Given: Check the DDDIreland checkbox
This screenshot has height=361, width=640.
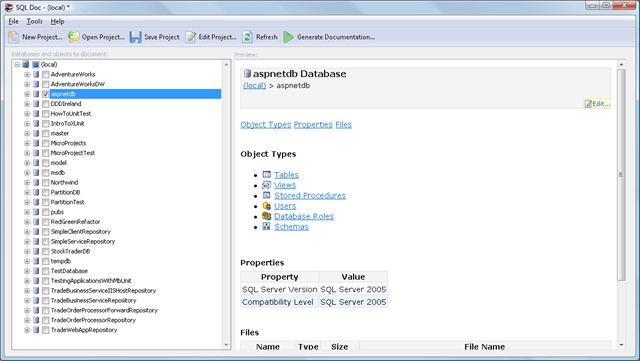Looking at the screenshot, I should click(46, 104).
